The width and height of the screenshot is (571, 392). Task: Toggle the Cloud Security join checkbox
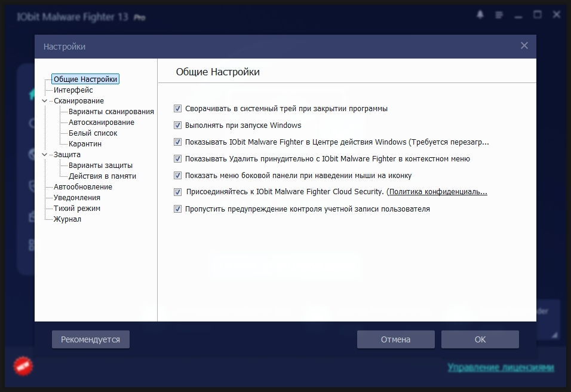click(177, 192)
